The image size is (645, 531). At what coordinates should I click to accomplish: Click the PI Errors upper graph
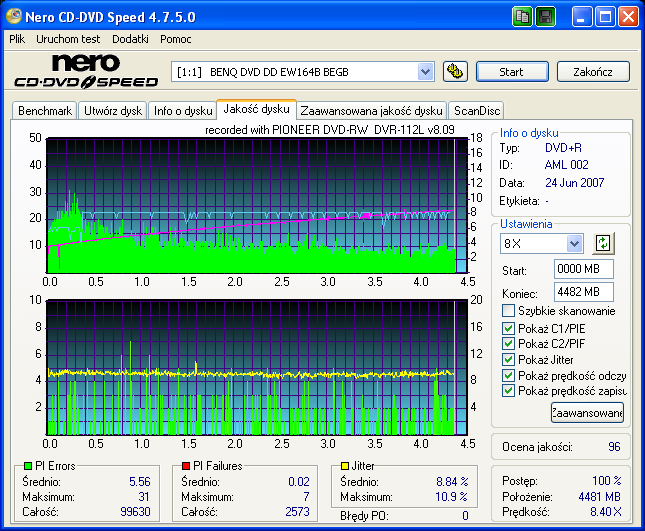point(257,205)
